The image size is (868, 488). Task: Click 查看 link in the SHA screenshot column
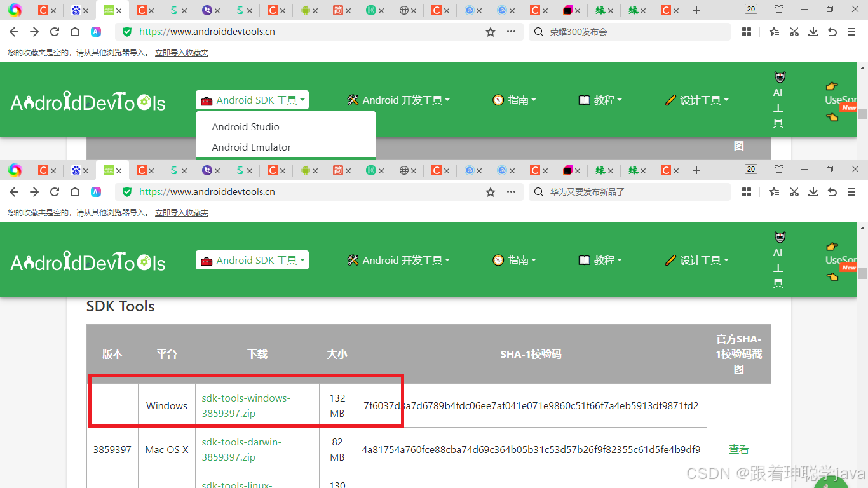[739, 449]
